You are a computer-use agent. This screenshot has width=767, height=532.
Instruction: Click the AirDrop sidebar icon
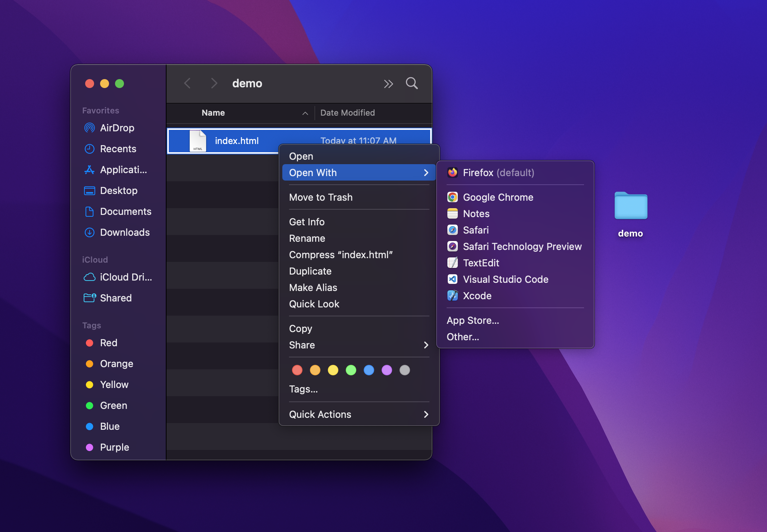click(90, 128)
